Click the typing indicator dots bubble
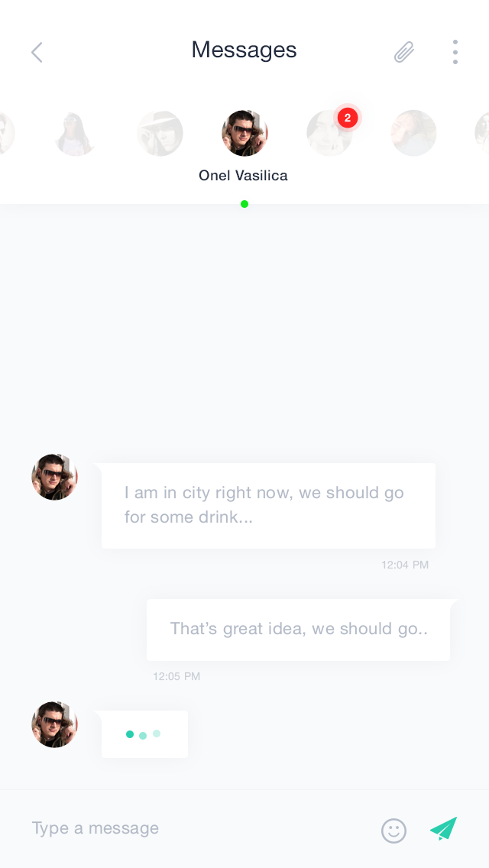 (x=143, y=734)
